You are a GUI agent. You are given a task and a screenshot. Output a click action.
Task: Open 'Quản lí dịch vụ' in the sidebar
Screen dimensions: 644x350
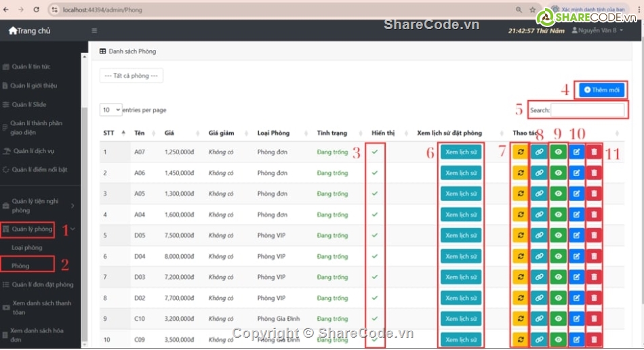[x=34, y=151]
